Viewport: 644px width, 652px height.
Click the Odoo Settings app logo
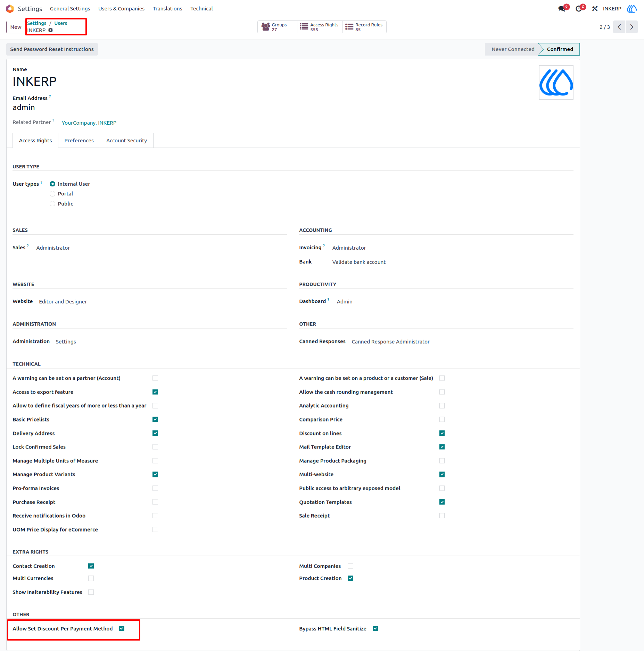click(10, 9)
